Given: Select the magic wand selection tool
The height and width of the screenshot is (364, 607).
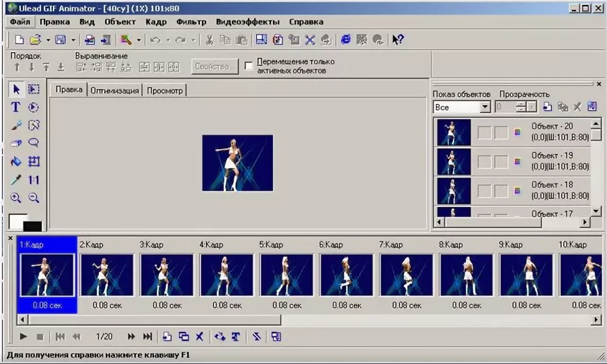Looking at the screenshot, I should coord(33,126).
